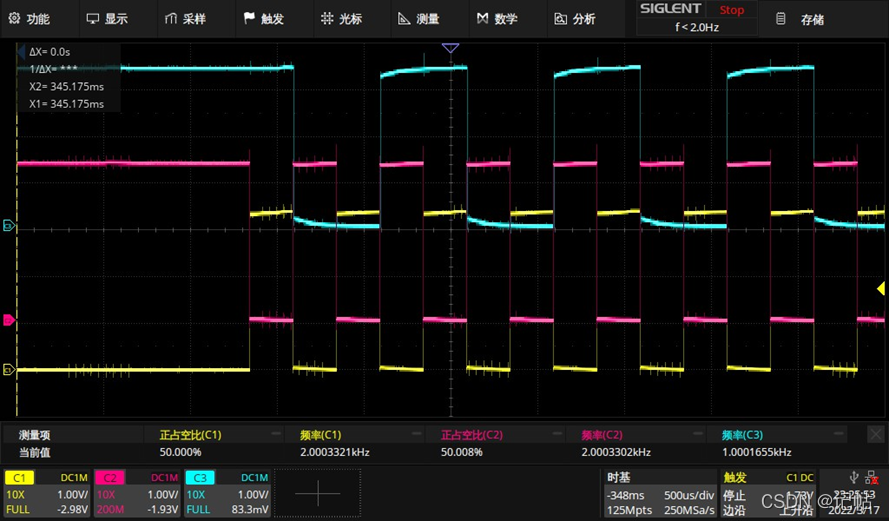Remove 频率(C2) measurement with its minus icon
This screenshot has height=521, width=889.
pos(698,434)
